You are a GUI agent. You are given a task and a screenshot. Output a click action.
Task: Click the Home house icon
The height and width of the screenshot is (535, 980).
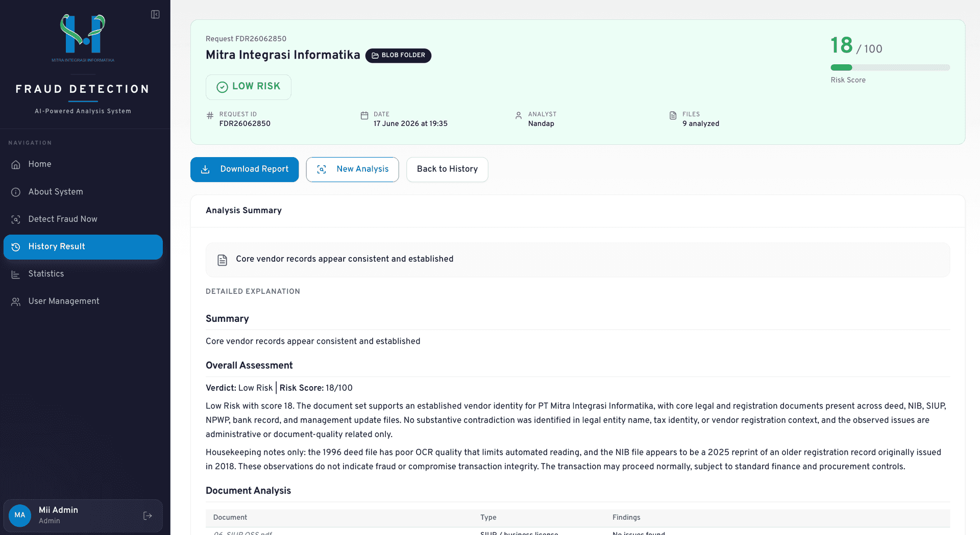pos(16,164)
